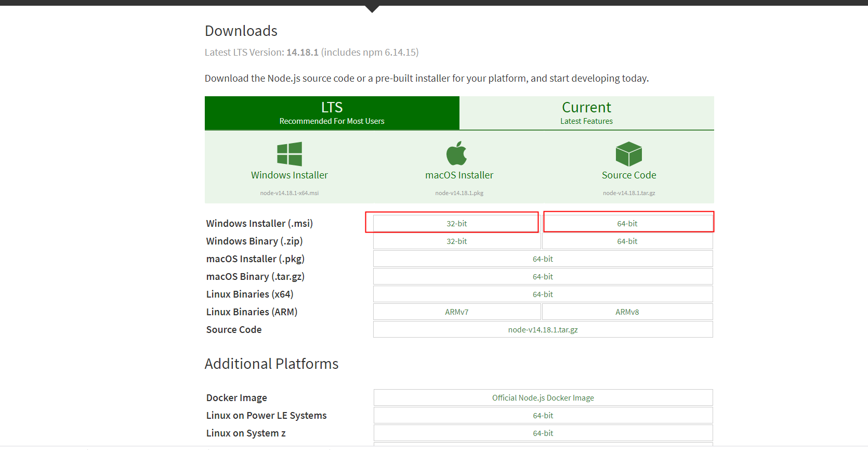Open Official Node.js Docker Image link

(x=543, y=398)
